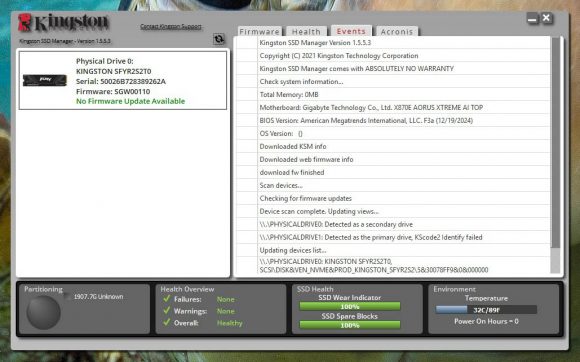Open the Contact Kingston Support link

171,26
